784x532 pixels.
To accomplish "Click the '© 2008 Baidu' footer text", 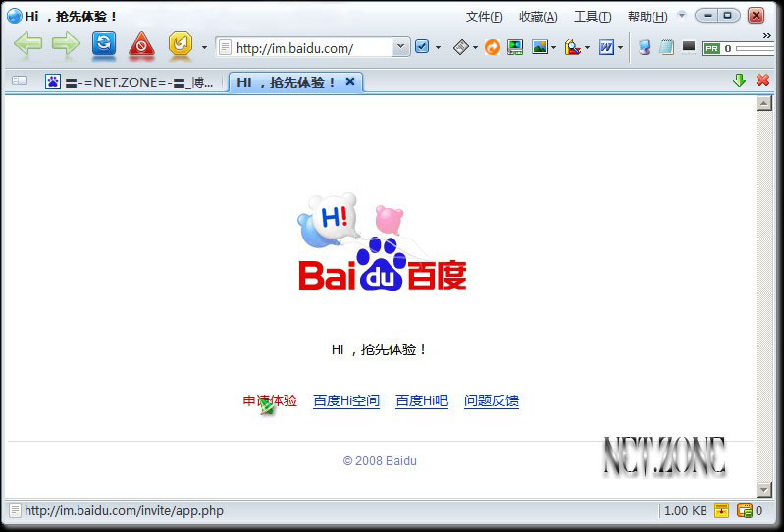I will (380, 461).
